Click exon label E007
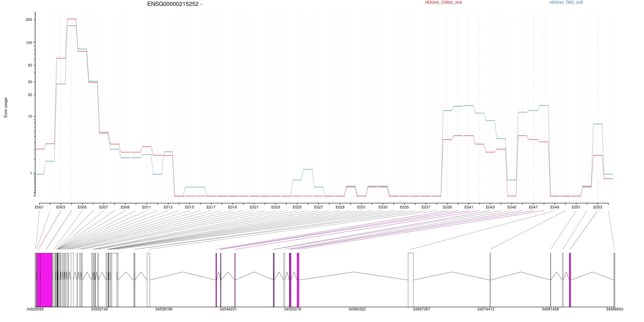This screenshot has width=644, height=322. (x=104, y=207)
